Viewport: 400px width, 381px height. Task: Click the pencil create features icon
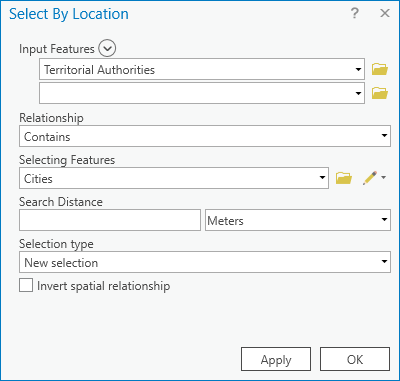370,178
